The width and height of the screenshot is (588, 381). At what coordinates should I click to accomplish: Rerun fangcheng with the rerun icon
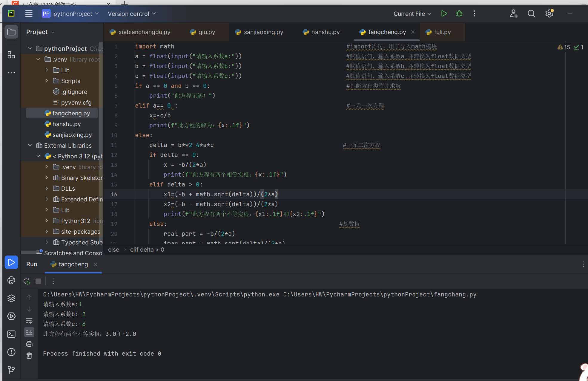tap(26, 281)
